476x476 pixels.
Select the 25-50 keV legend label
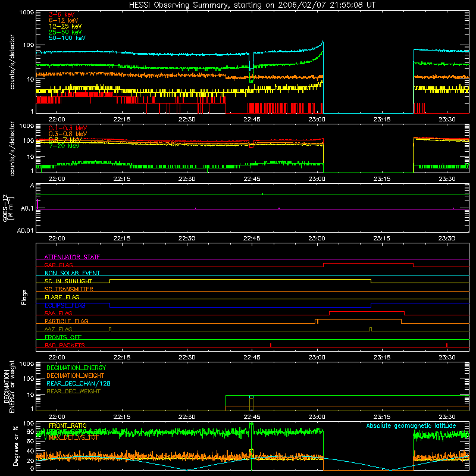[x=65, y=32]
